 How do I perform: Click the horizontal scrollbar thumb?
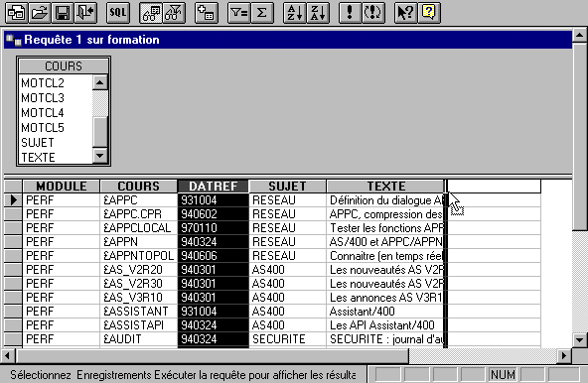click(212, 355)
